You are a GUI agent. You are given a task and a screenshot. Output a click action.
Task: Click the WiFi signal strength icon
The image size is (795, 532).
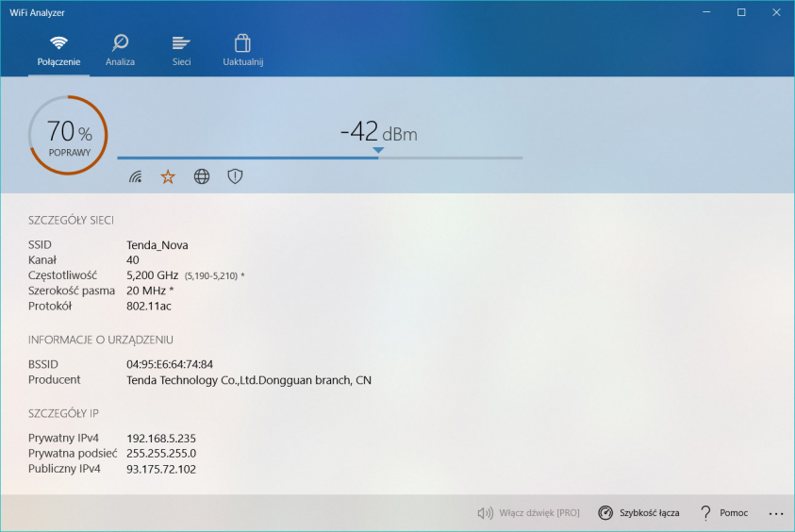tap(136, 176)
